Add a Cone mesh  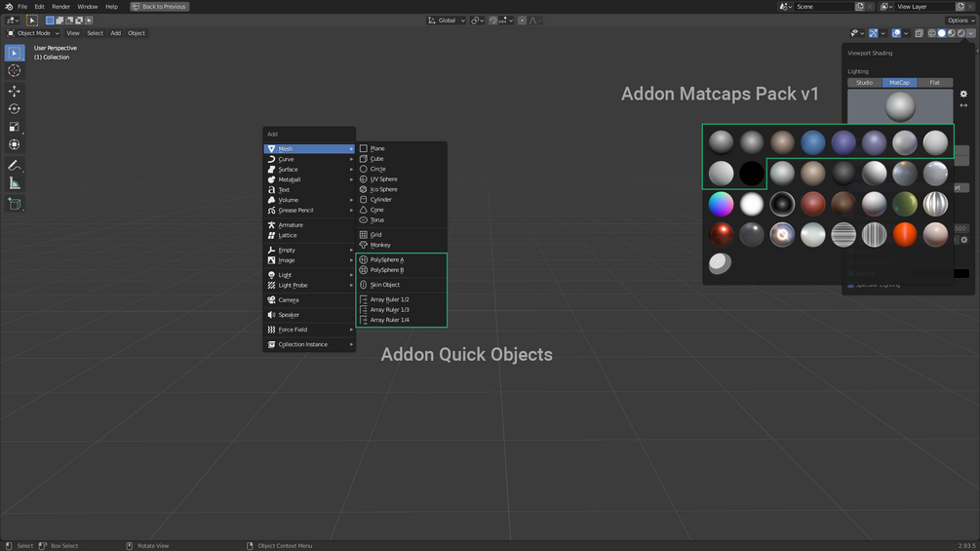click(x=401, y=210)
